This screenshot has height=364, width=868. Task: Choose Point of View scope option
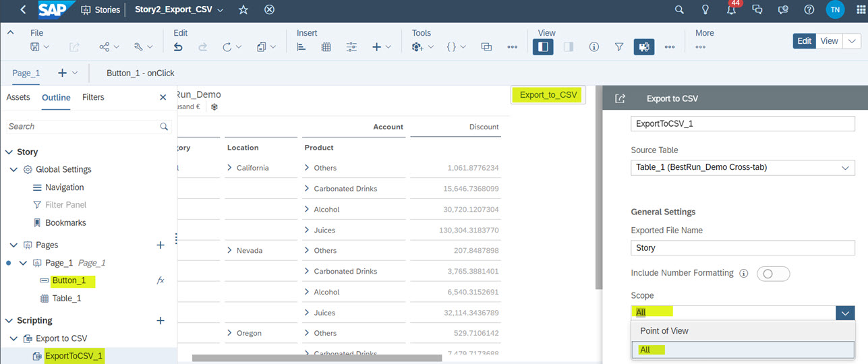tap(743, 331)
